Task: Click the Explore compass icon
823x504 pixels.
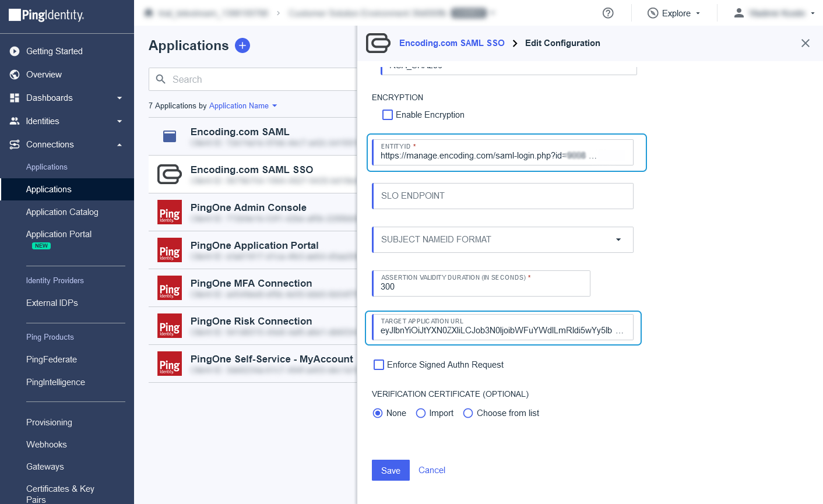Action: [653, 13]
